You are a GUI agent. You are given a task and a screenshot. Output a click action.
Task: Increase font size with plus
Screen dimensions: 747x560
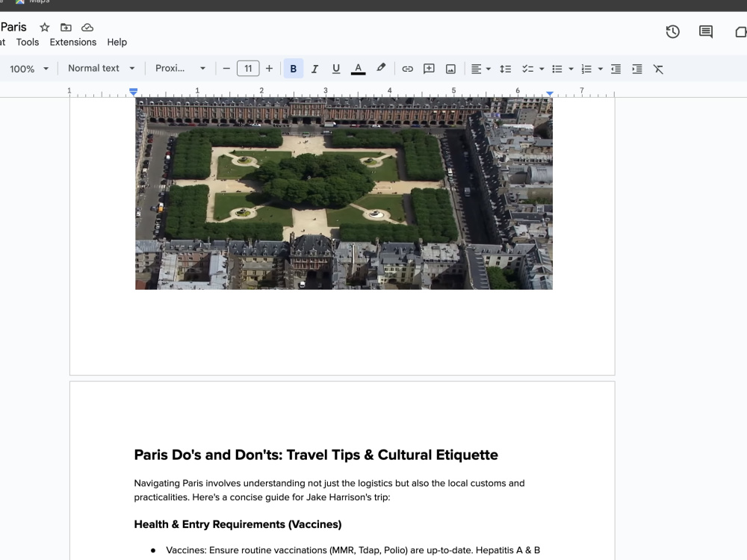pyautogui.click(x=269, y=69)
